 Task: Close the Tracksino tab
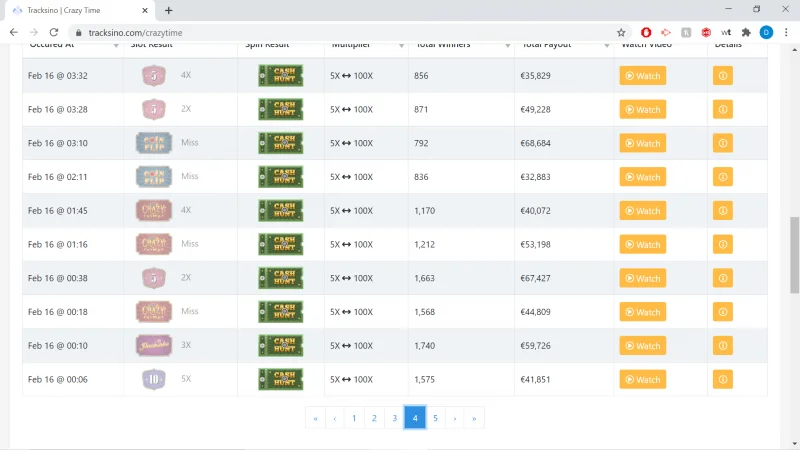click(145, 10)
